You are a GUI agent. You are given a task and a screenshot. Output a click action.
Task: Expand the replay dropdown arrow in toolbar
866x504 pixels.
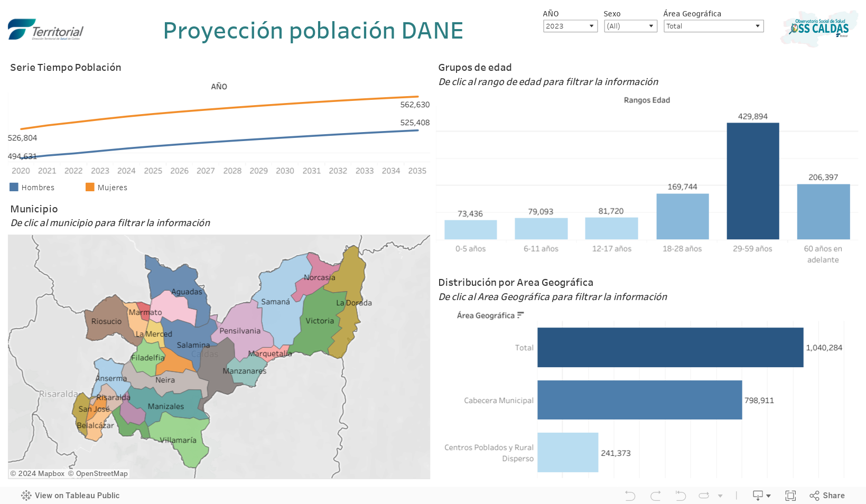pyautogui.click(x=720, y=496)
